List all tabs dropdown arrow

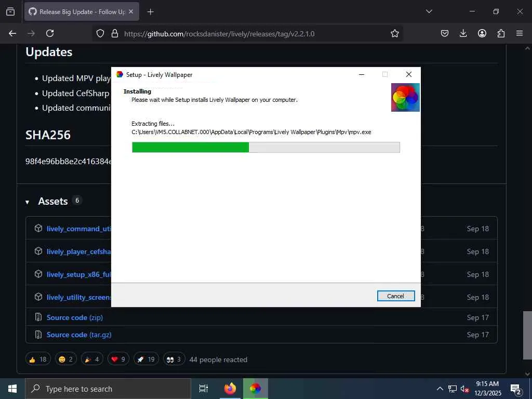(429, 11)
